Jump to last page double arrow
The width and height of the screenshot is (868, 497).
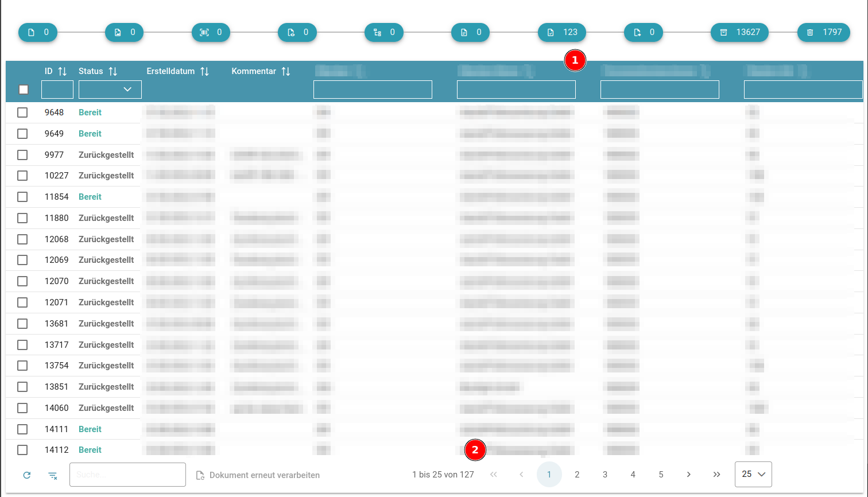coord(716,475)
